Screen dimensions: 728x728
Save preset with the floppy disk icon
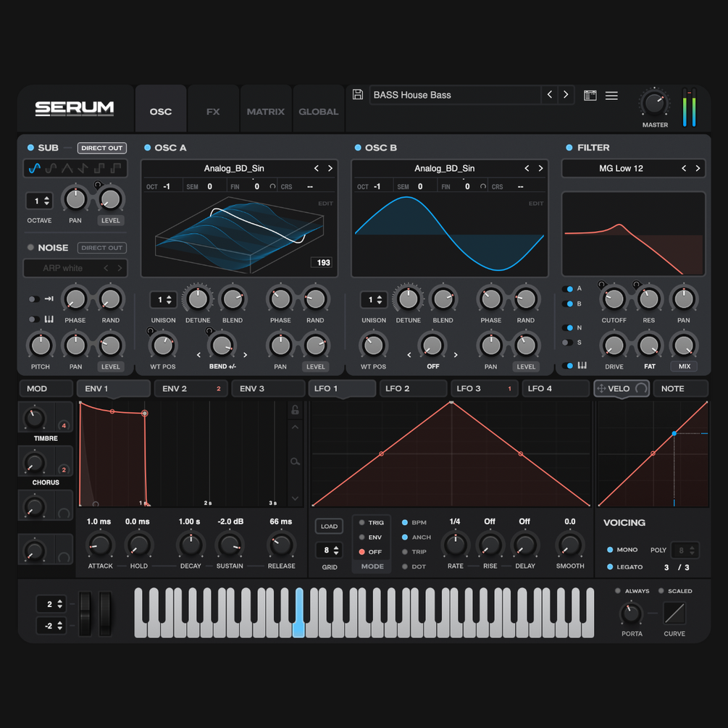[358, 95]
